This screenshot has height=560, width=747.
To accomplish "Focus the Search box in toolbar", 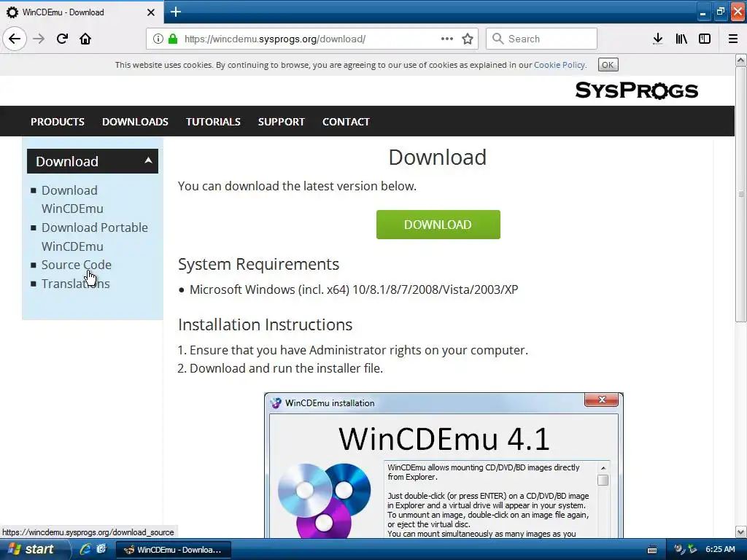I will 541,39.
